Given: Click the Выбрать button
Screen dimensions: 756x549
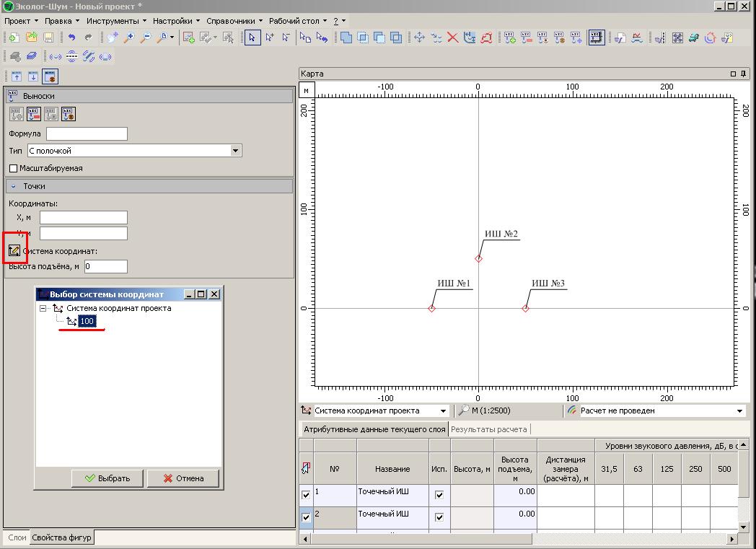Looking at the screenshot, I should point(107,478).
